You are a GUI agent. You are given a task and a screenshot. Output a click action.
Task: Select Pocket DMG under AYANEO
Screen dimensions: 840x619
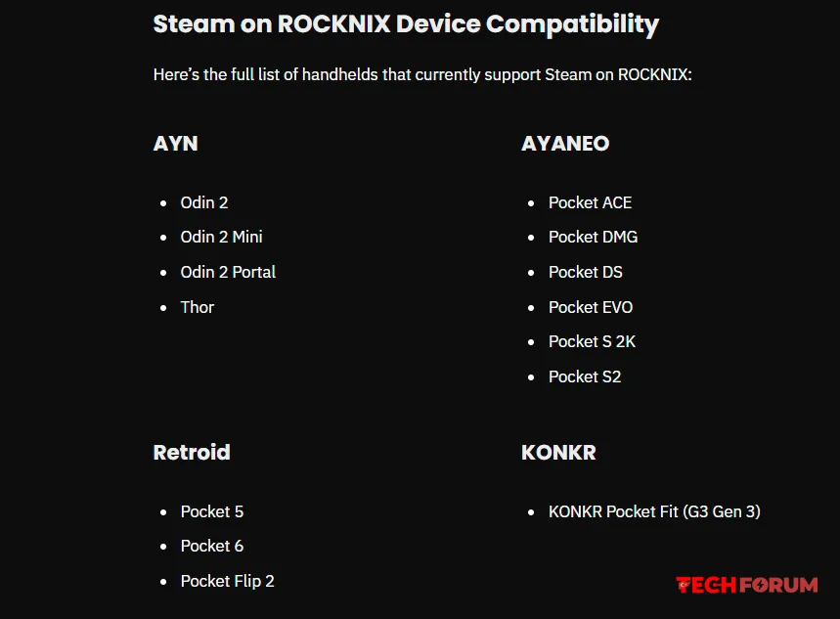point(593,237)
